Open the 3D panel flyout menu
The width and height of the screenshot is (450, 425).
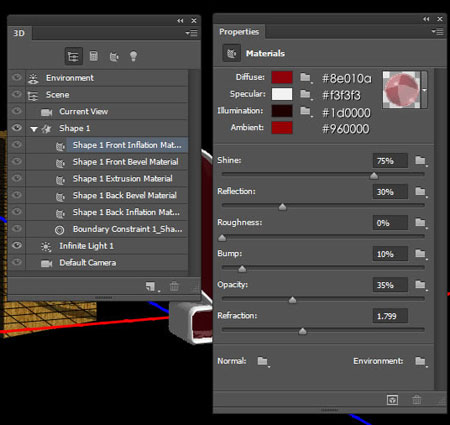(x=191, y=33)
